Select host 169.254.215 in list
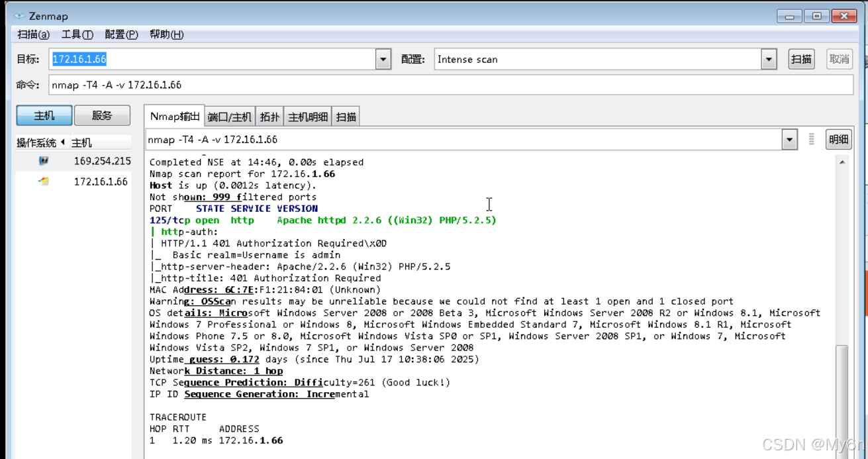This screenshot has height=459, width=868. point(73,161)
